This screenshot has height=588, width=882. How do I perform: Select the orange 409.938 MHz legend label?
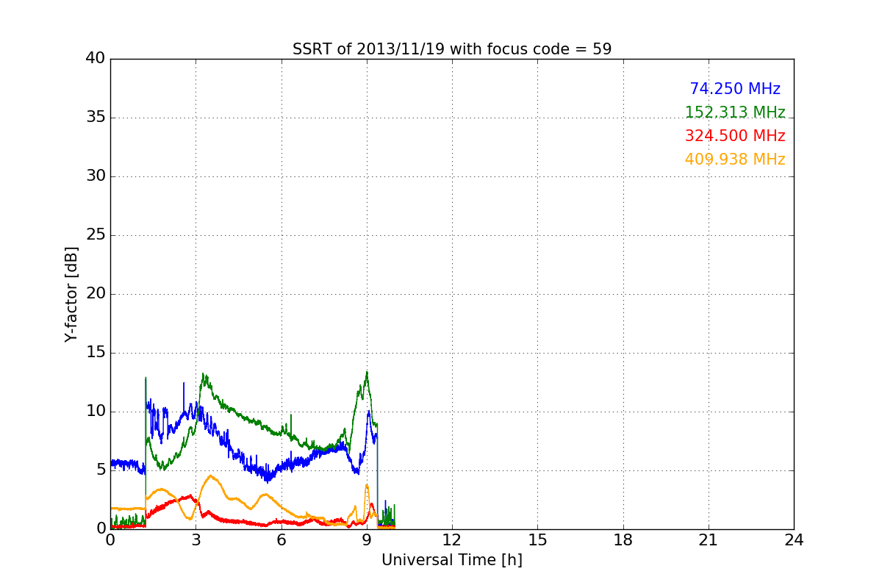coord(735,159)
